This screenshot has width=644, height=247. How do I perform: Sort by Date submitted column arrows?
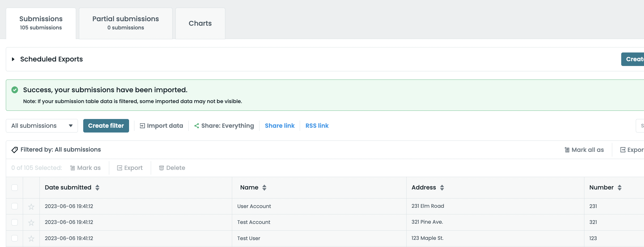click(x=97, y=188)
